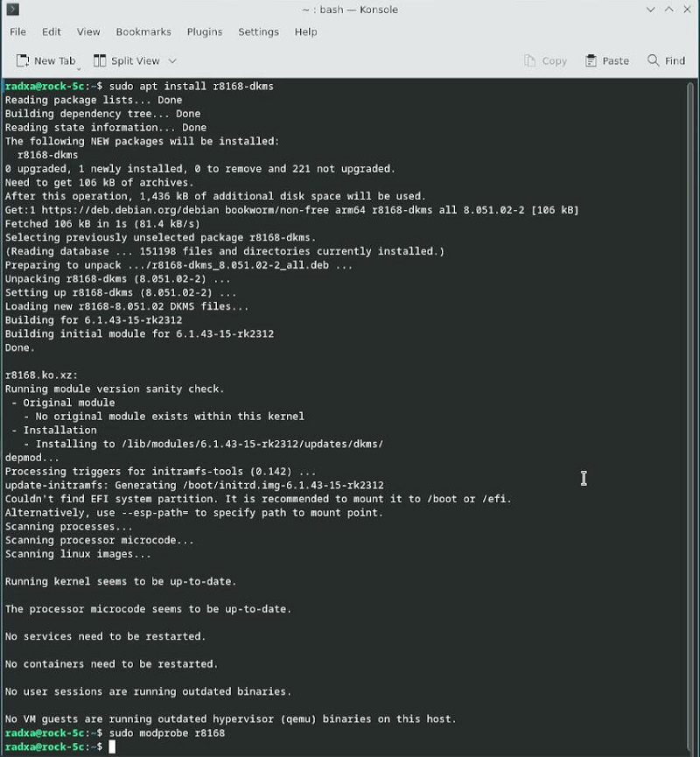
Task: Click 'Running kernel seems to be up-to-date.'
Action: click(121, 581)
